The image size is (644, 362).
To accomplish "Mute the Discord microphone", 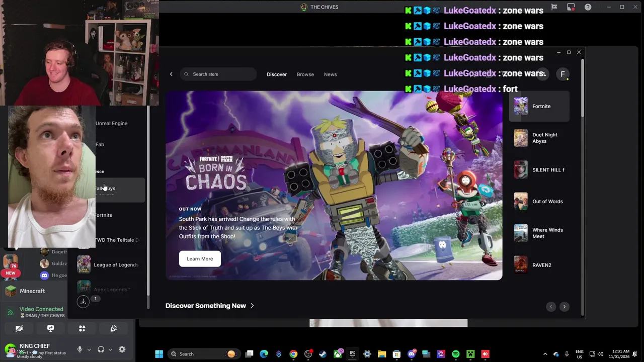I will point(79,349).
